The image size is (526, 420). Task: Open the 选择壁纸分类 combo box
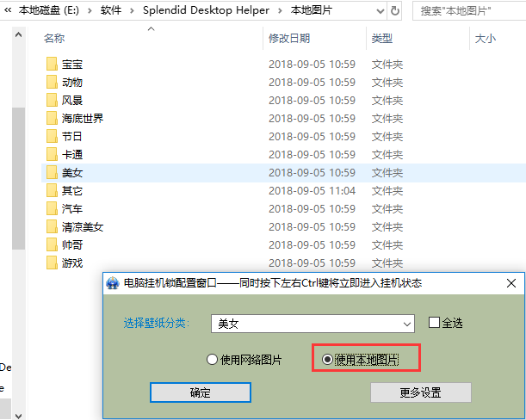point(313,324)
